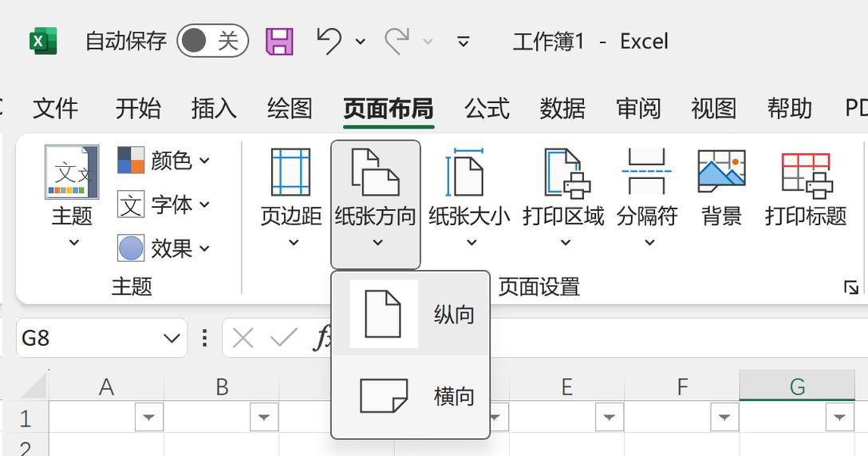This screenshot has width=868, height=456.
Task: Open the Redo history dropdown arrow
Action: [428, 42]
